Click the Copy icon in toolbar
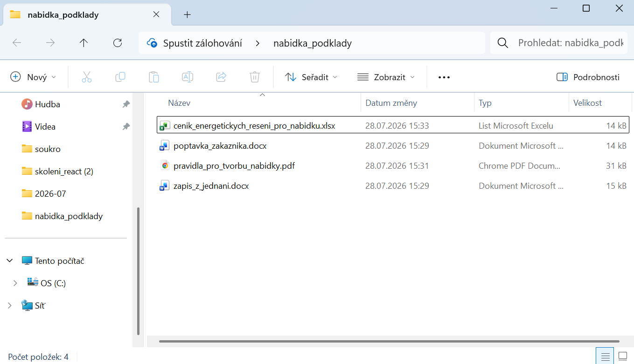The width and height of the screenshot is (634, 364). coord(120,77)
